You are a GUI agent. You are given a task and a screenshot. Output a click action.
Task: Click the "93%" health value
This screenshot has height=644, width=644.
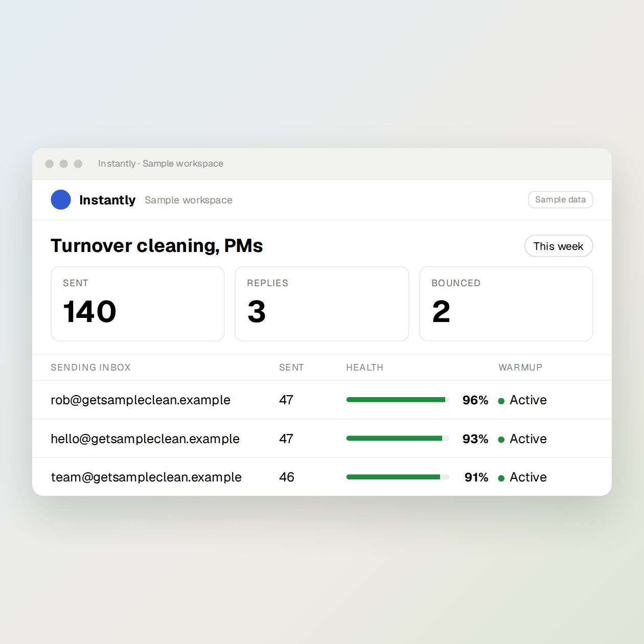(475, 439)
